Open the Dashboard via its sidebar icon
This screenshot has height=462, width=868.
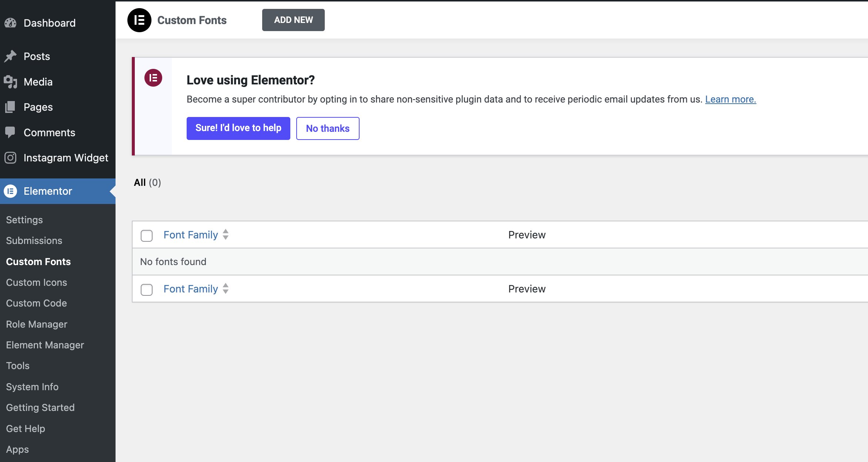[x=11, y=23]
